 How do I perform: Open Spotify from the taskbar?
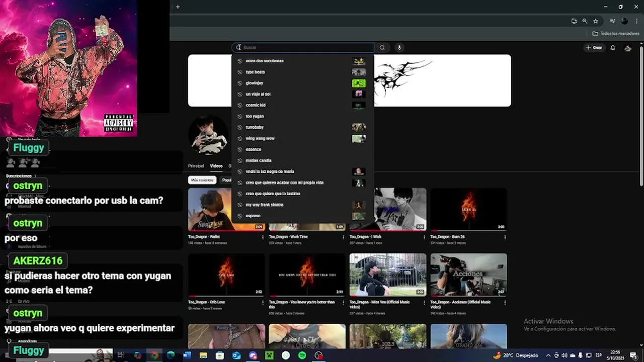click(302, 355)
